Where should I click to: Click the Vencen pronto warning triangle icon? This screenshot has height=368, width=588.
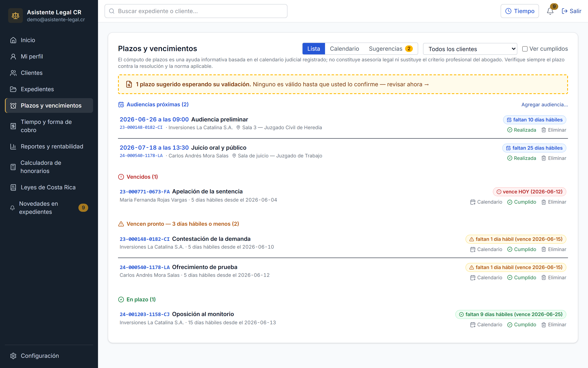pyautogui.click(x=121, y=224)
